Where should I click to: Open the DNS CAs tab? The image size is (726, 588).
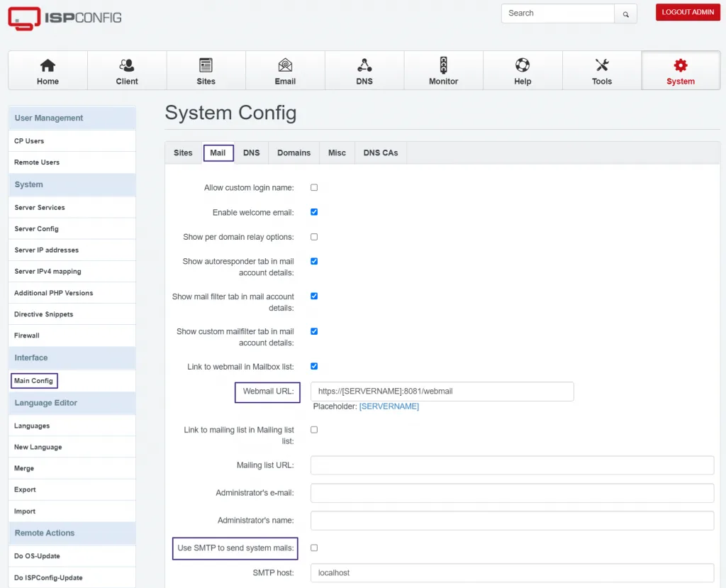point(381,153)
